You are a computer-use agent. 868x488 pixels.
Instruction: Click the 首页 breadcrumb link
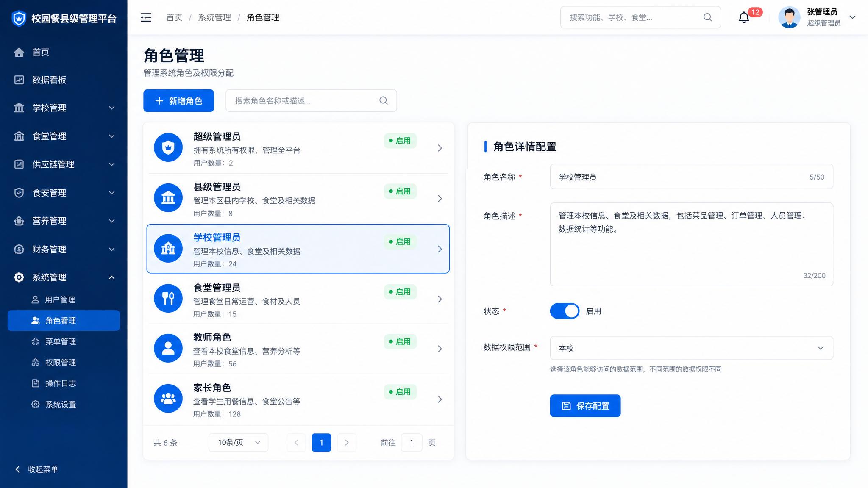(174, 17)
